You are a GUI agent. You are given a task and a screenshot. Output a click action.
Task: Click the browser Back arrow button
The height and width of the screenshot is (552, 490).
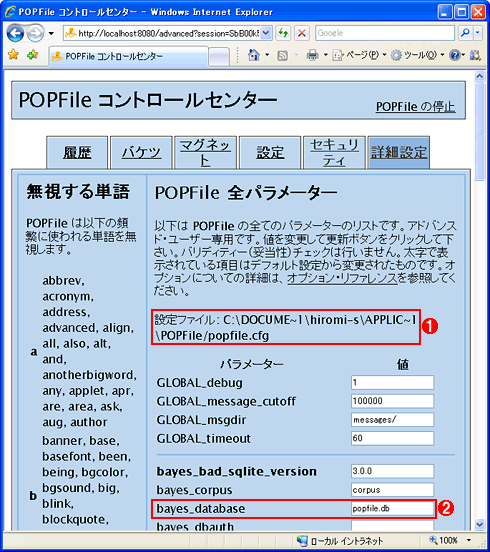coord(15,33)
